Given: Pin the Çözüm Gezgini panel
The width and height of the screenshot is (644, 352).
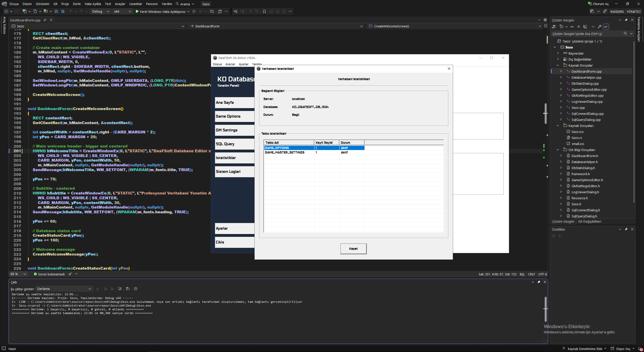Looking at the screenshot, I should click(x=626, y=20).
